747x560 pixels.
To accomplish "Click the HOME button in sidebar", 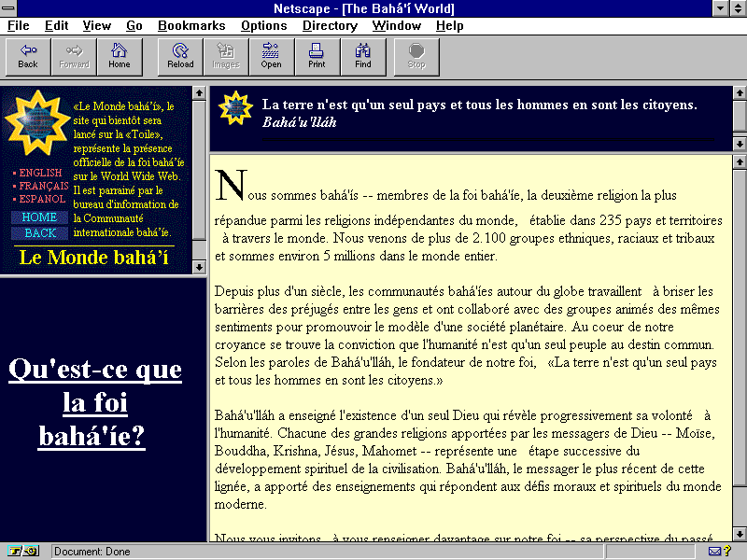I will pos(39,217).
